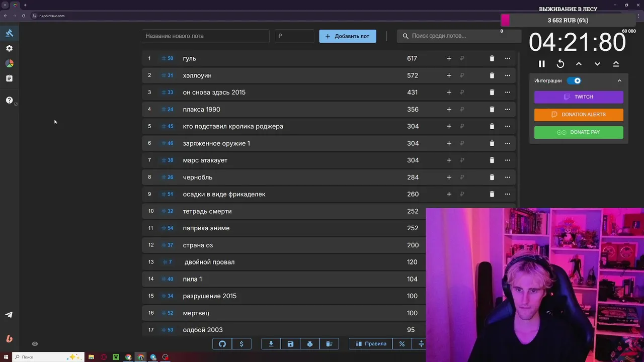Image resolution: width=644 pixels, height=362 pixels.
Task: Click the browser address bar ru.pointauc.com
Action: coord(52,16)
